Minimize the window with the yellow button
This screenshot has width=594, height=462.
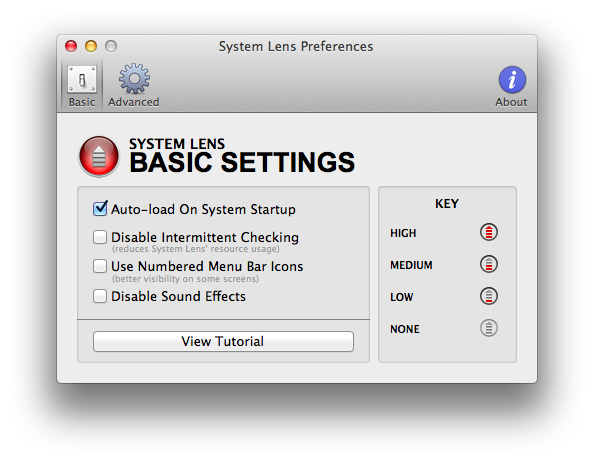click(x=91, y=46)
